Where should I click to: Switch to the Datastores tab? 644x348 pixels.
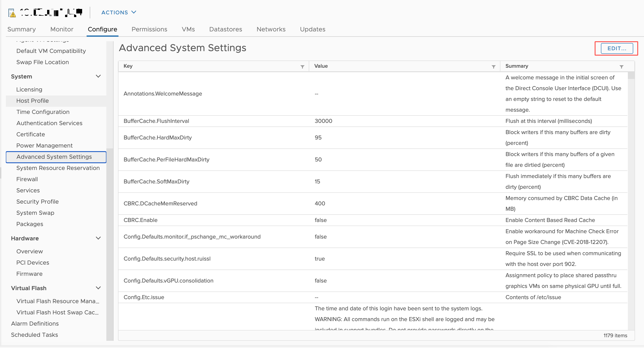coord(226,29)
